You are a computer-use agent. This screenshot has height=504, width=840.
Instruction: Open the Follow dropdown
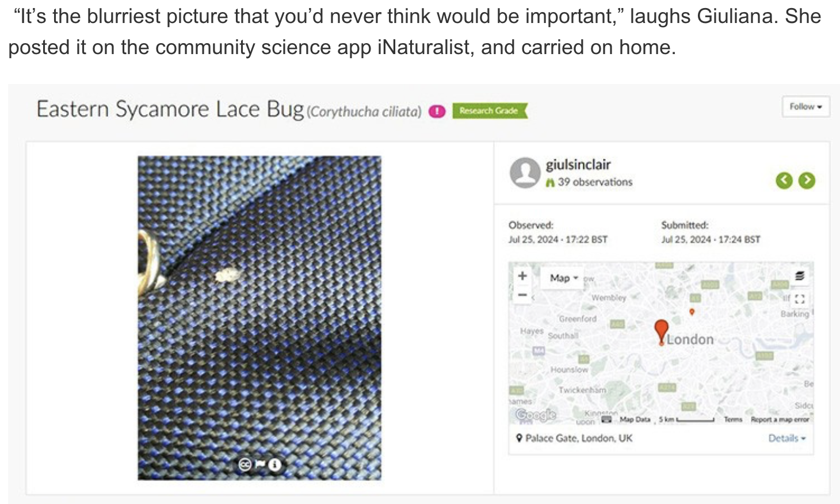[805, 106]
